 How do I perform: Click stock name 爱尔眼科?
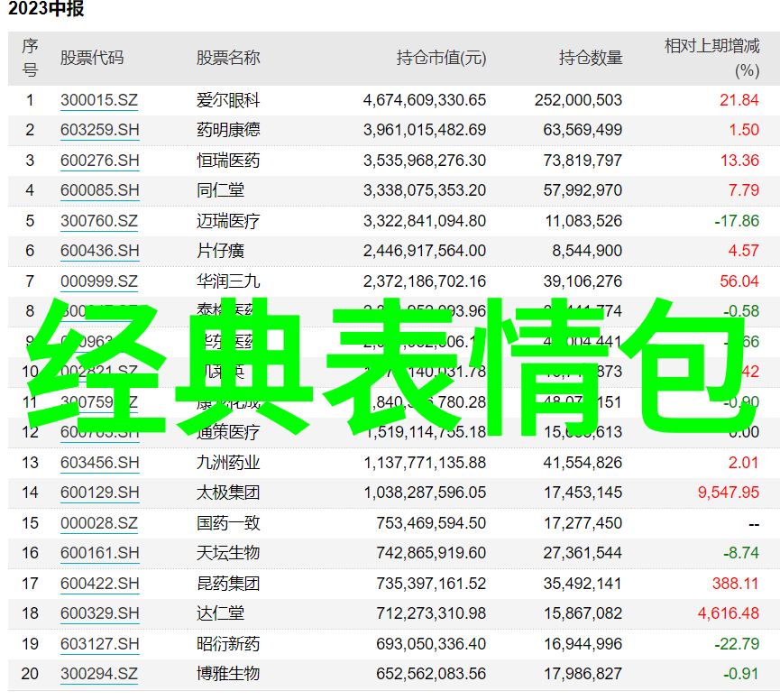228,100
